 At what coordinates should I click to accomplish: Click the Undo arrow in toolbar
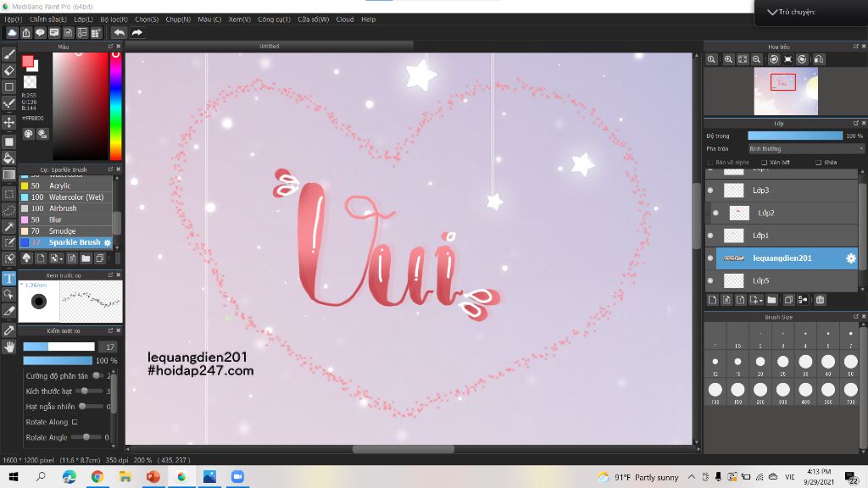pos(119,33)
